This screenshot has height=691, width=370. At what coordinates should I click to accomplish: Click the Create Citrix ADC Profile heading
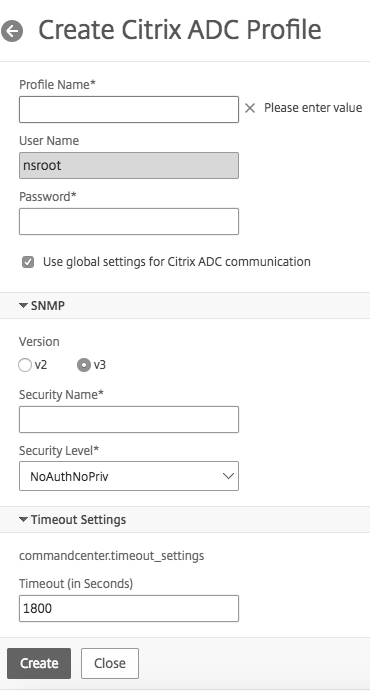click(x=180, y=30)
